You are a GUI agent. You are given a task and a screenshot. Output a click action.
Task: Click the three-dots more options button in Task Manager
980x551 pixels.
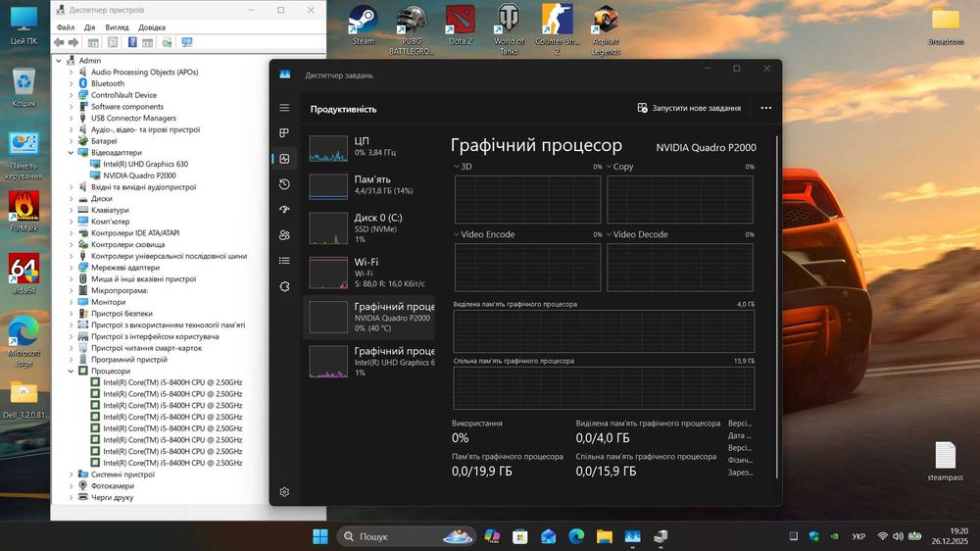(x=765, y=108)
